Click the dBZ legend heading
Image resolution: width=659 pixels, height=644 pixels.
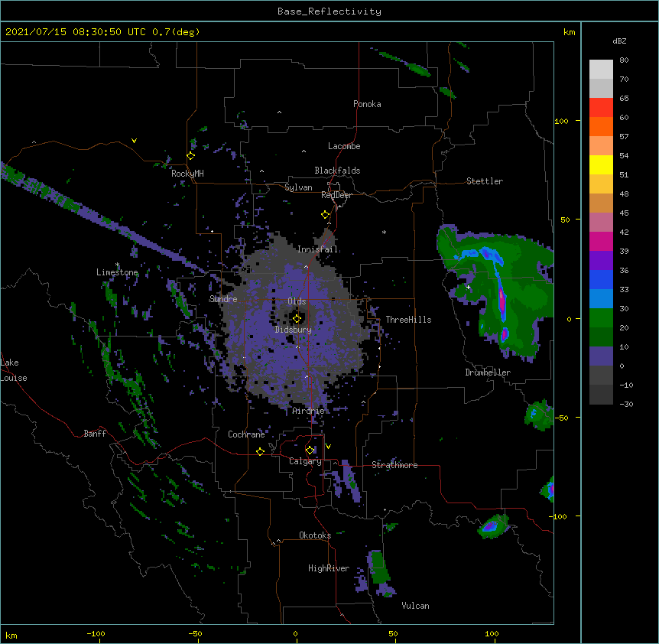(x=619, y=41)
